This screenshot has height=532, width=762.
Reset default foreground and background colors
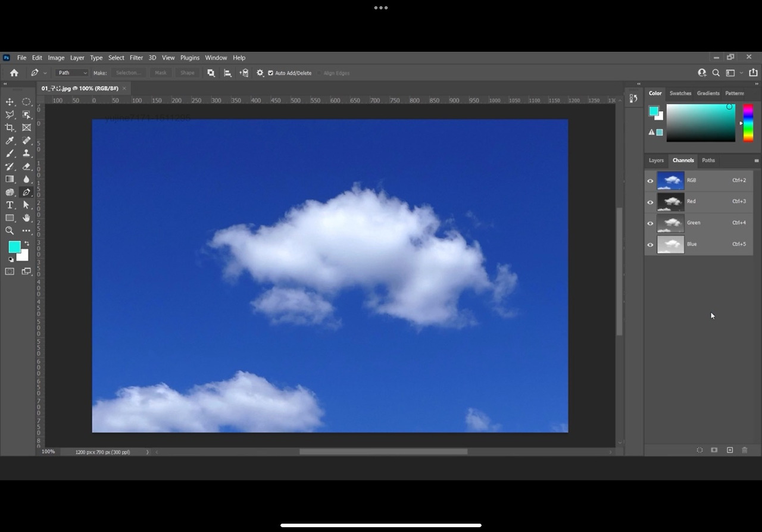(11, 259)
